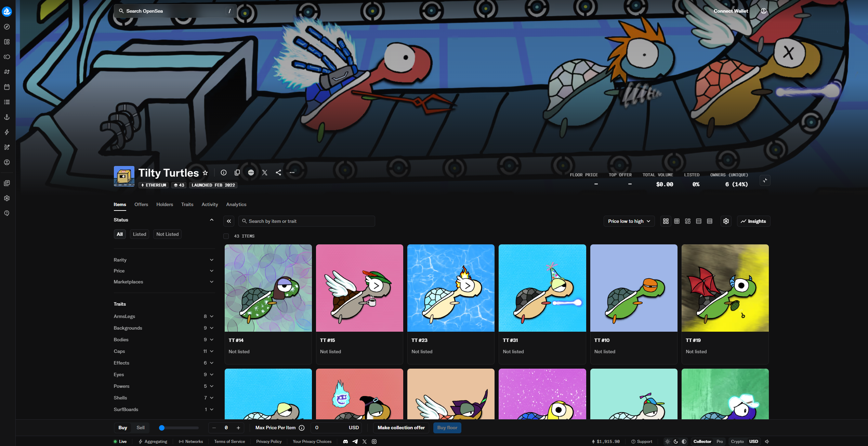The width and height of the screenshot is (868, 446).
Task: Switch to compact list view icon
Action: coord(710,221)
